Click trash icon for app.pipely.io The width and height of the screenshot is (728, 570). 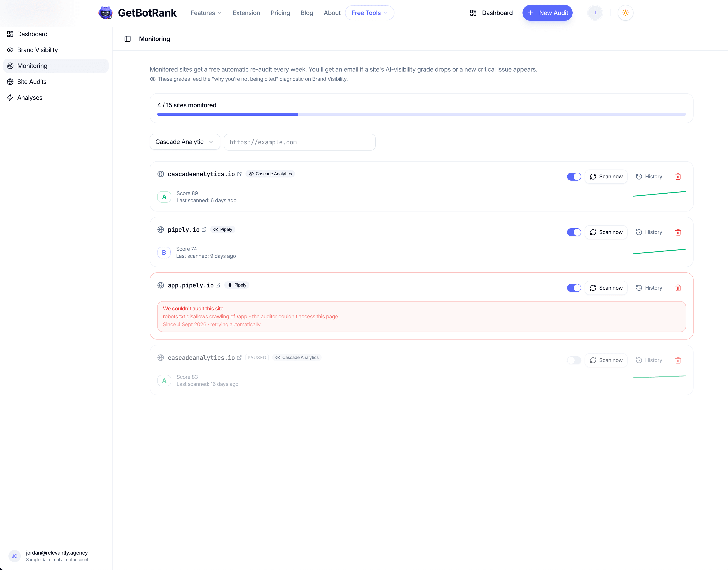(x=678, y=288)
